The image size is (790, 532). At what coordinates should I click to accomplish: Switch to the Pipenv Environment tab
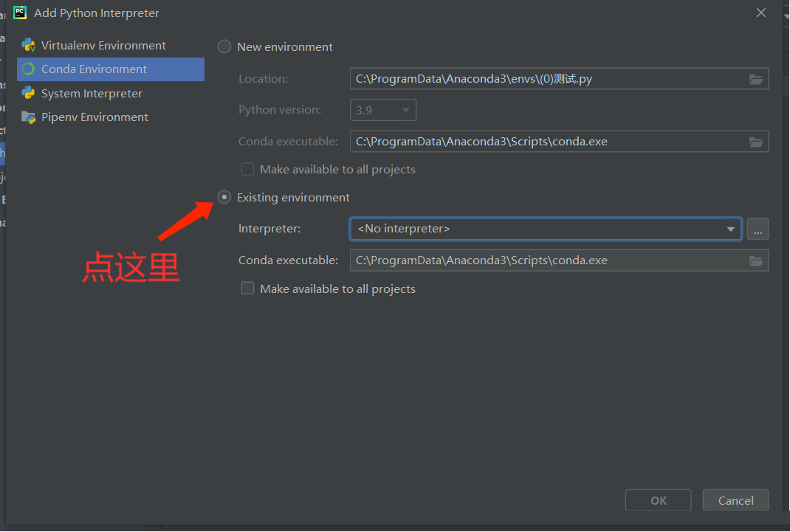[95, 117]
